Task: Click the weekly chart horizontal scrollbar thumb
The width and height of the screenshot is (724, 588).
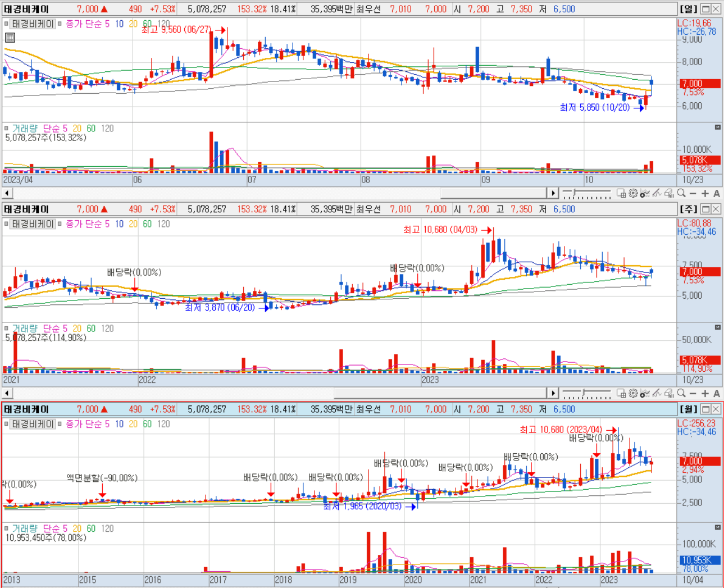Action: pos(440,393)
